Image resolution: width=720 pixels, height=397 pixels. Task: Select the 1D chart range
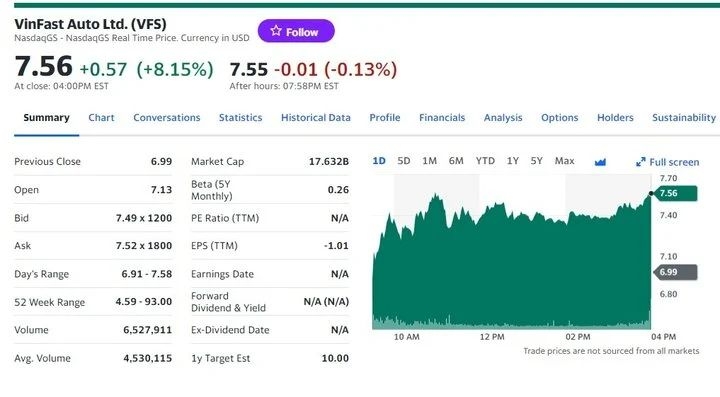379,161
